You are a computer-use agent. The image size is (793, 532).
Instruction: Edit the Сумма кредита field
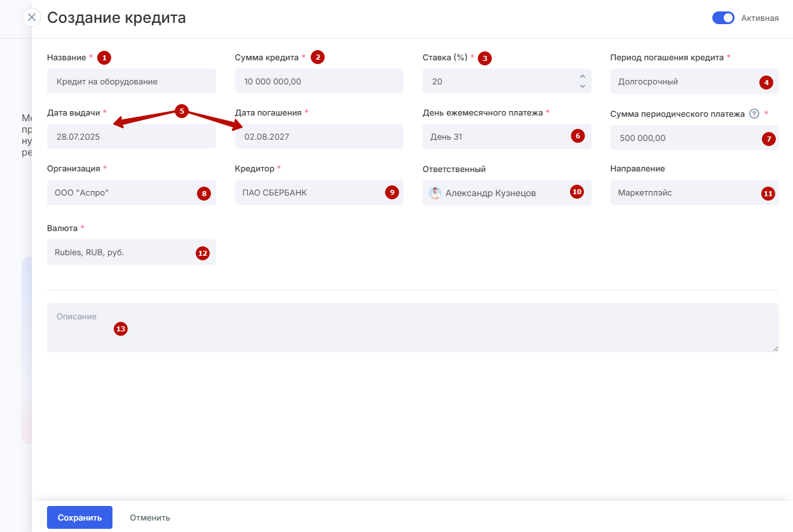319,81
